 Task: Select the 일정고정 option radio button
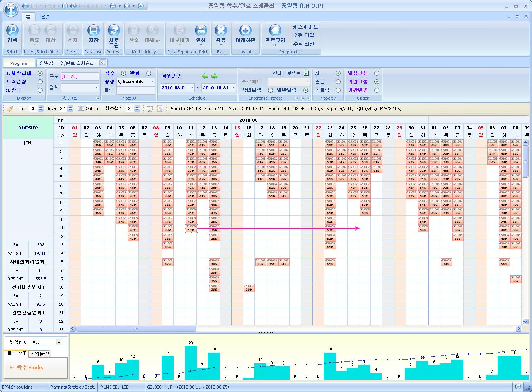pos(377,73)
